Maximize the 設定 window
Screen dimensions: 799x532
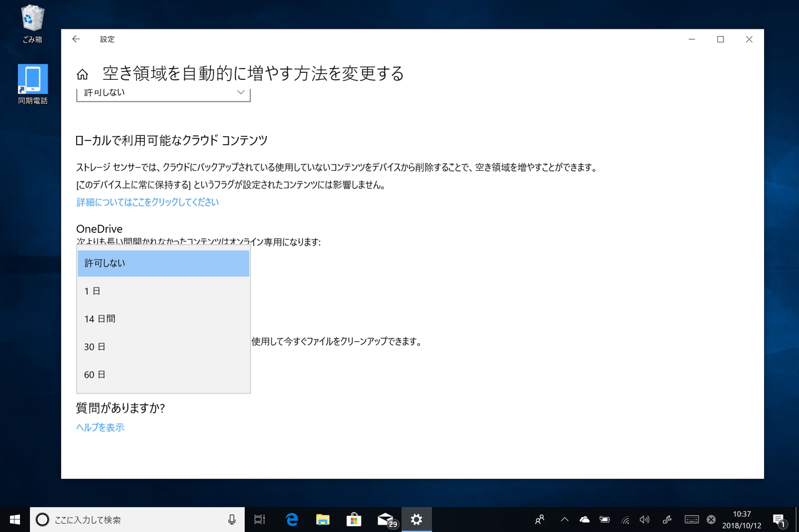click(x=720, y=39)
